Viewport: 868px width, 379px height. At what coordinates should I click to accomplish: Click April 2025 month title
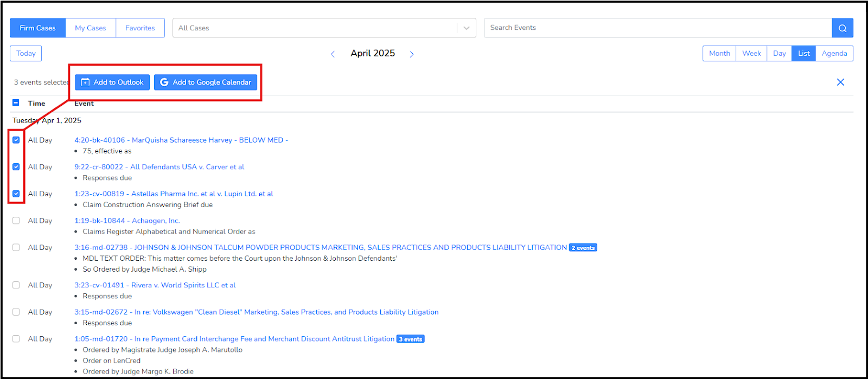373,53
